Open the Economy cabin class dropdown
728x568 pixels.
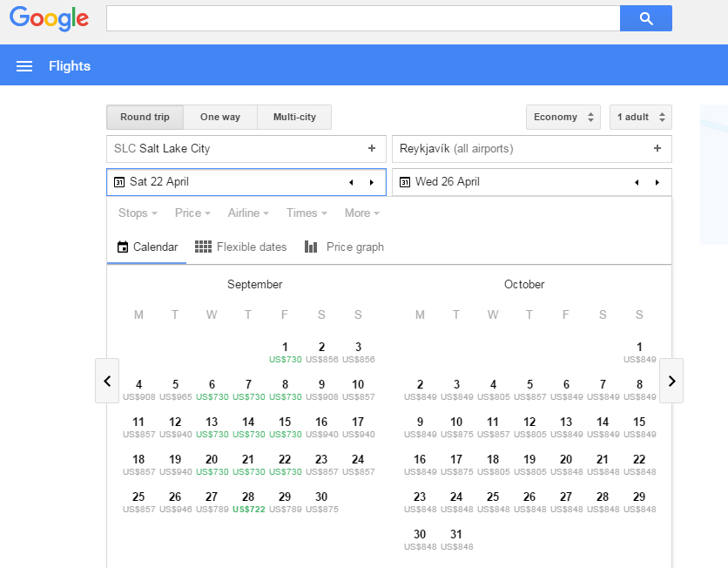pos(563,118)
